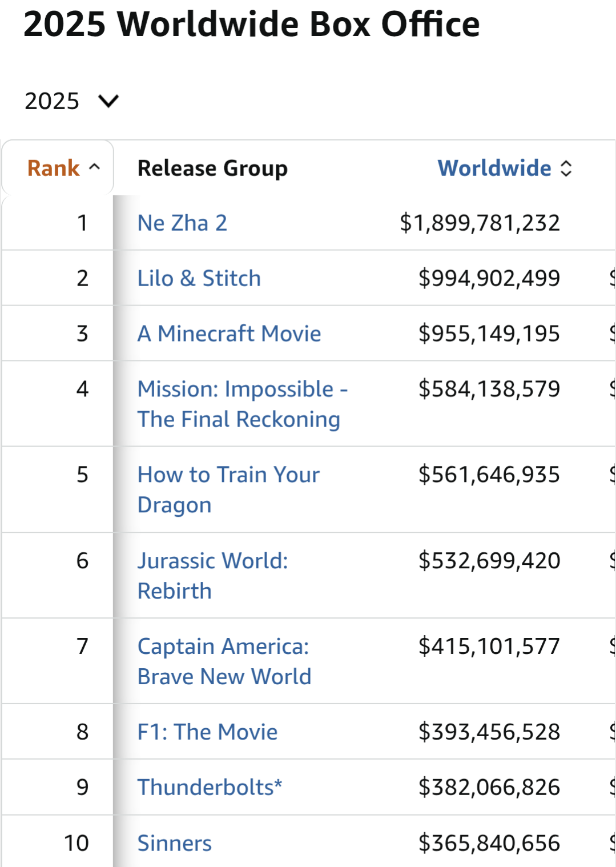Click the Worldwide column sort arrows icon
This screenshot has width=616, height=867.
tap(566, 168)
